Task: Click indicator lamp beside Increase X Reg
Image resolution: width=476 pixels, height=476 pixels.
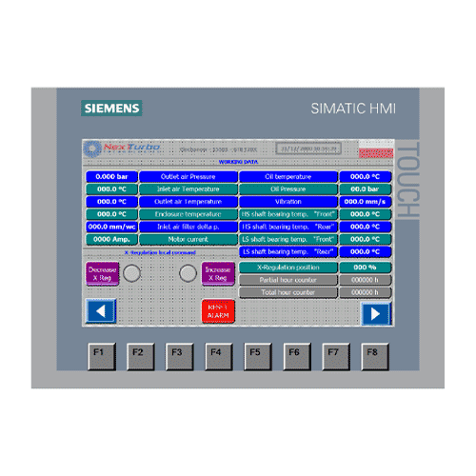Action: (188, 273)
